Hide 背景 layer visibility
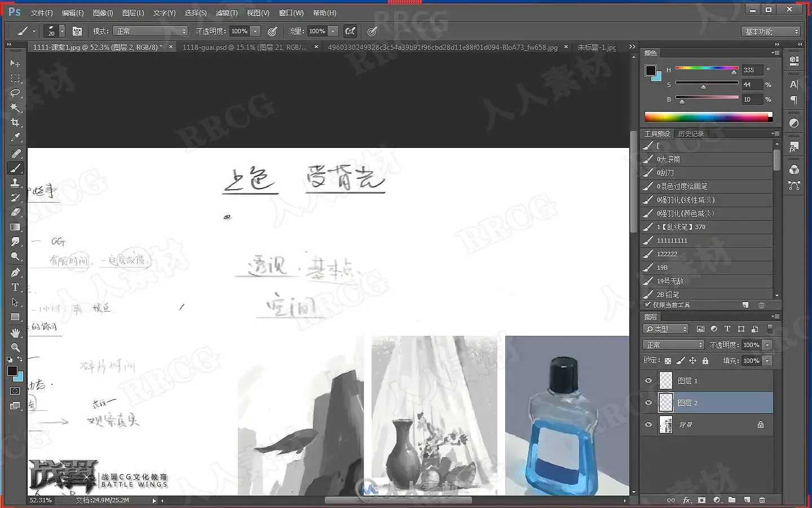 (x=648, y=424)
